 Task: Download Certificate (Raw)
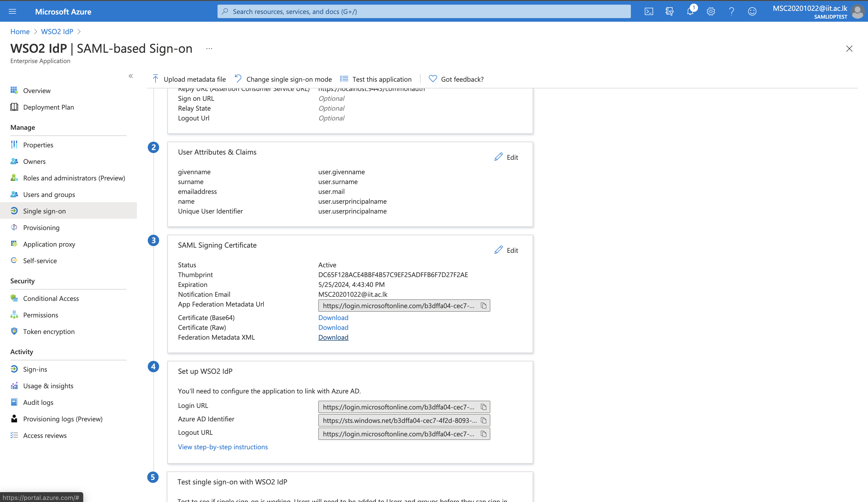click(333, 328)
